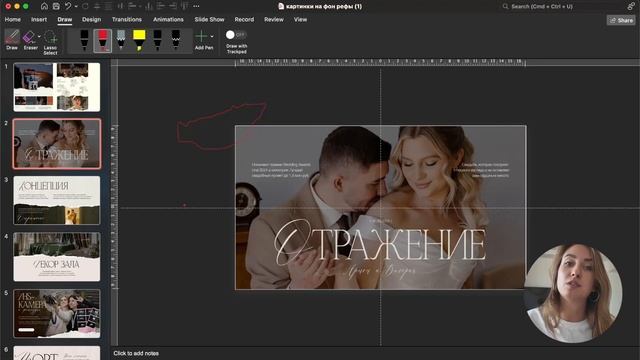The image size is (640, 360).
Task: Click the presentation file name in title bar
Action: (x=323, y=6)
